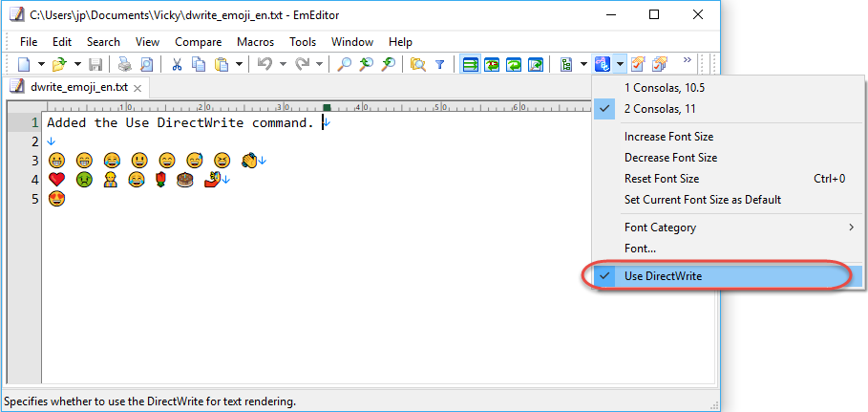Select the No Wrap toolbar icon
The width and height of the screenshot is (868, 412).
471,64
